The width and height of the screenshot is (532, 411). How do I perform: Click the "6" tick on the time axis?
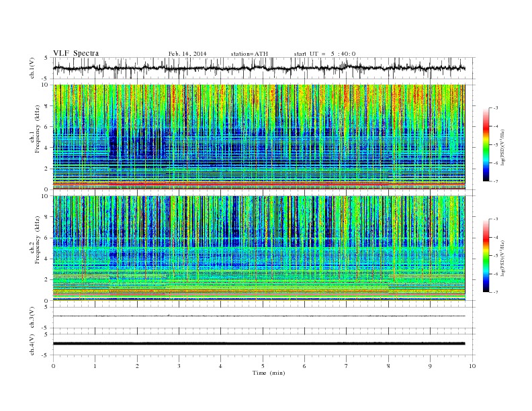[304, 366]
